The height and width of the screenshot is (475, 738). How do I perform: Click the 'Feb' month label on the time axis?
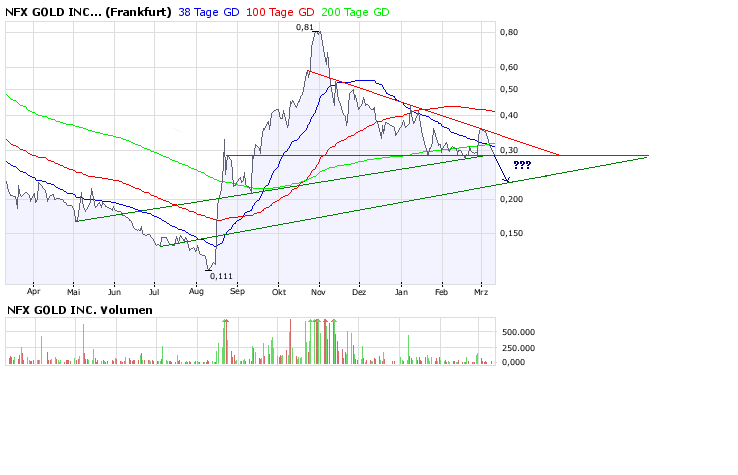pyautogui.click(x=441, y=292)
